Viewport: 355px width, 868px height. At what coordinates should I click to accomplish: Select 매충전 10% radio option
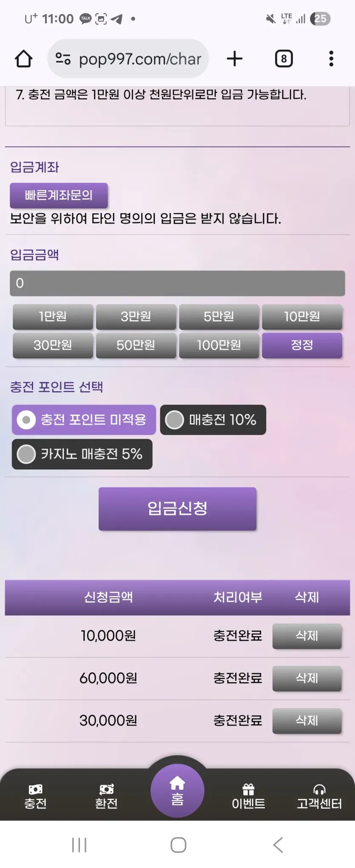[213, 420]
